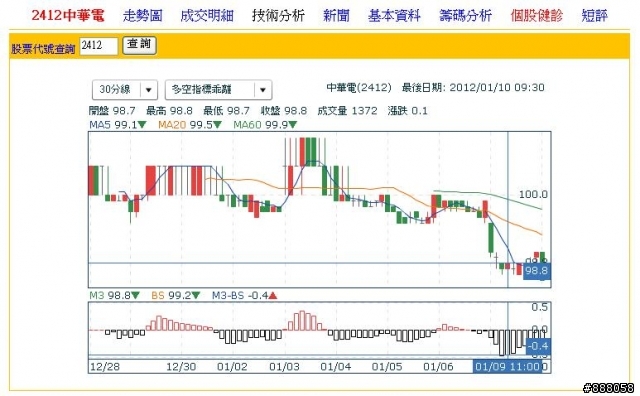Open the 走勢圖 tab

(x=142, y=16)
